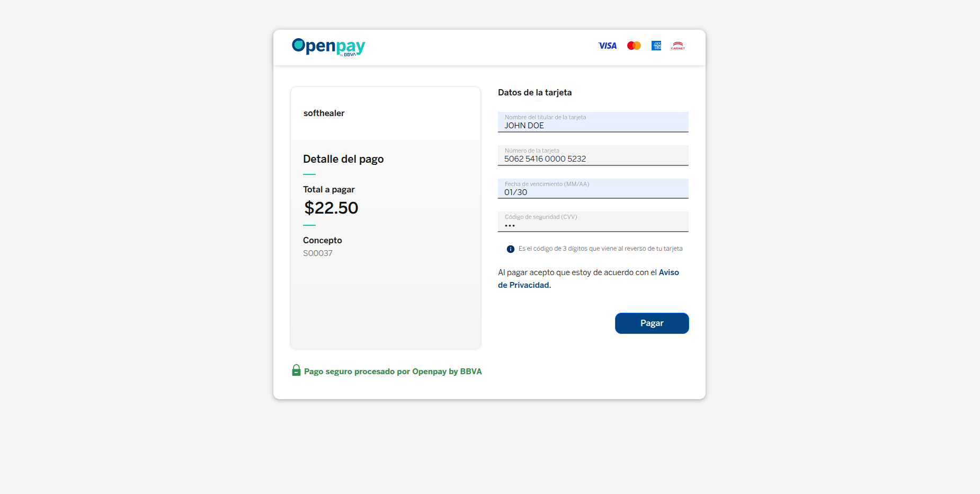This screenshot has width=980, height=494.
Task: Click the Openpay by BBVA logo
Action: (x=328, y=47)
